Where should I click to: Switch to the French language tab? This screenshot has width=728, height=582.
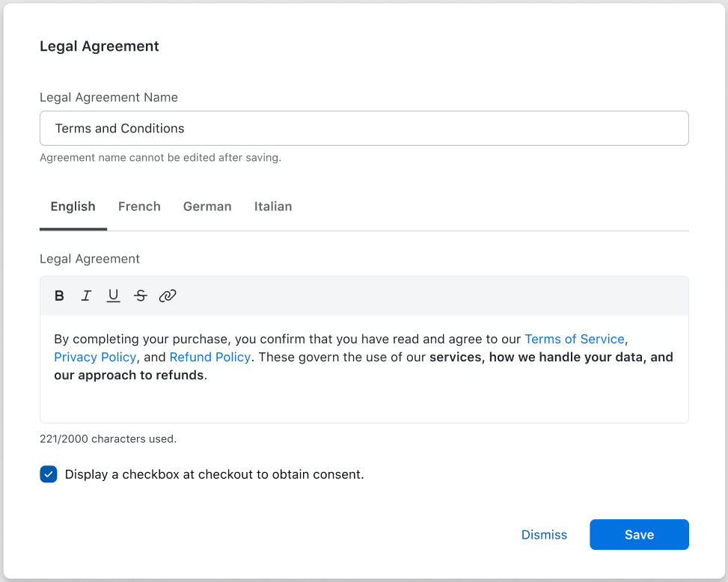139,206
